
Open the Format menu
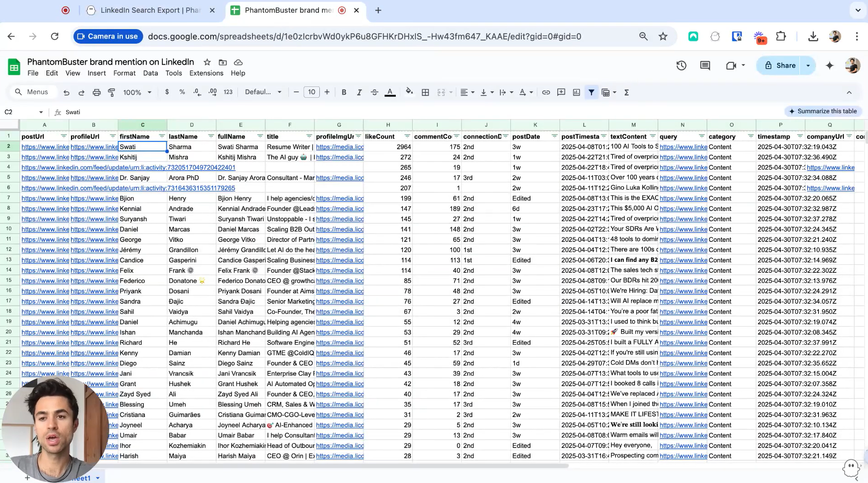tap(124, 73)
